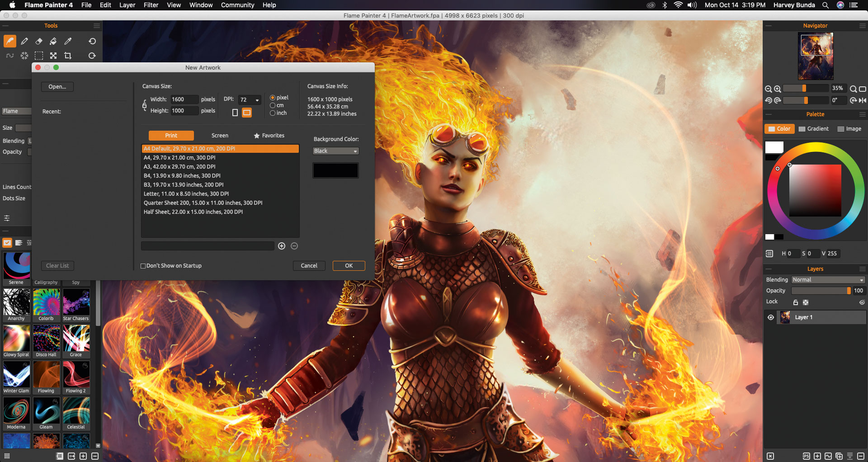Switch to the Screen presets tab
Image resolution: width=868 pixels, height=462 pixels.
220,136
